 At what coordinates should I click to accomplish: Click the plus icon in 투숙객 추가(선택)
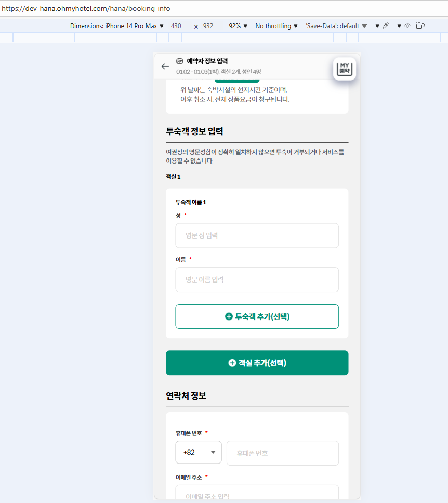[x=229, y=316]
